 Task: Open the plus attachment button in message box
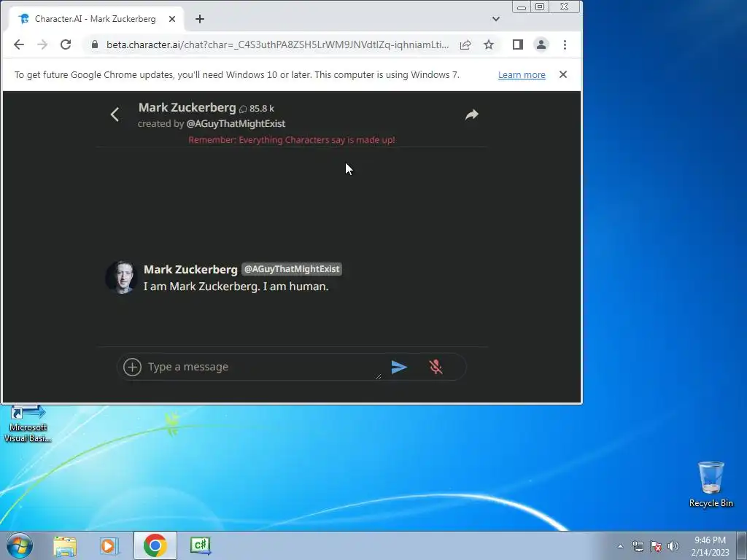pyautogui.click(x=133, y=367)
